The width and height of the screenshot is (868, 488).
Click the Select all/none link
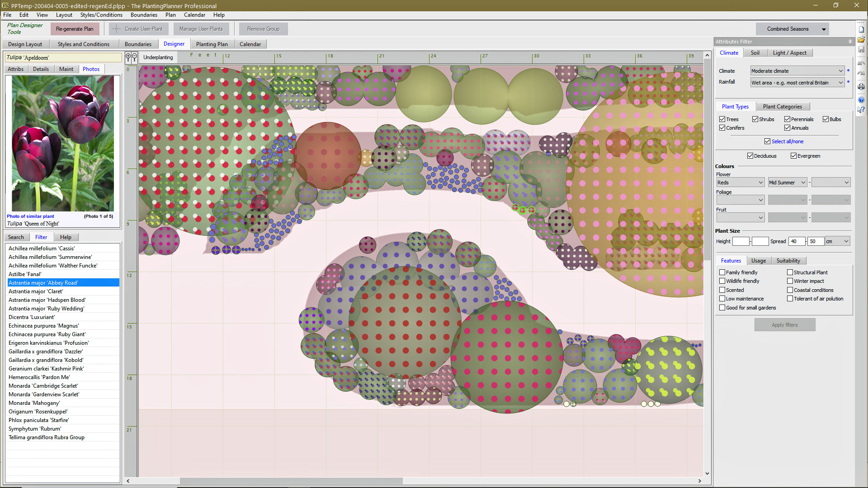(787, 141)
